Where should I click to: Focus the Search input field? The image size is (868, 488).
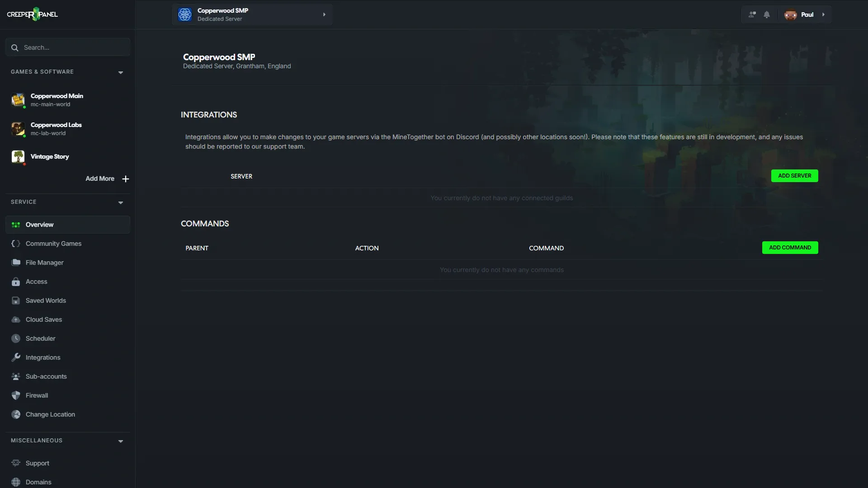coord(68,47)
